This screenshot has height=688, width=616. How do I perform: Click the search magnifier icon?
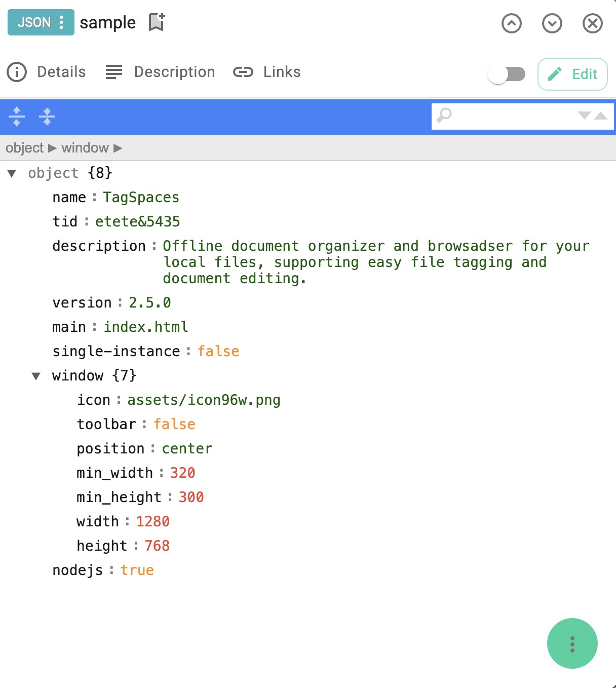(x=444, y=116)
